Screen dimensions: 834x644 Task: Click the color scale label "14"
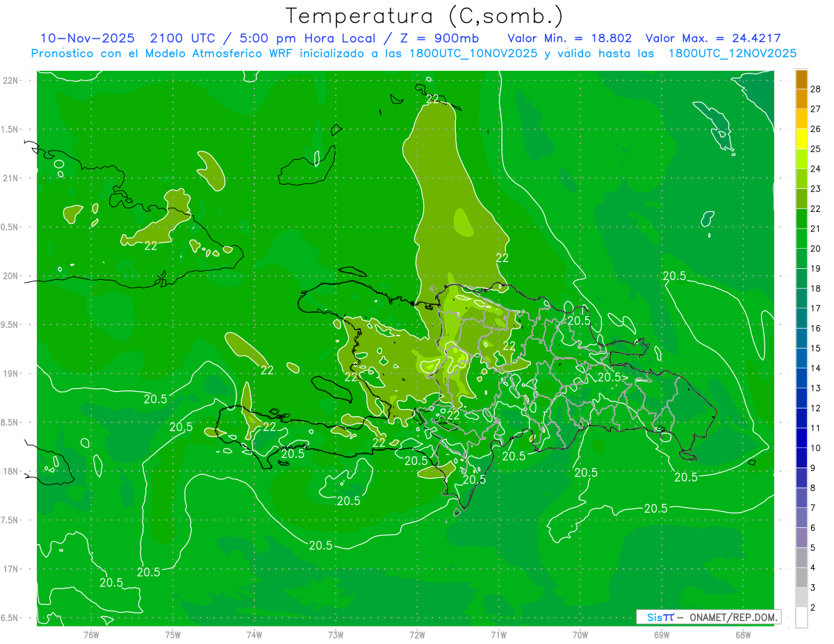coord(816,368)
